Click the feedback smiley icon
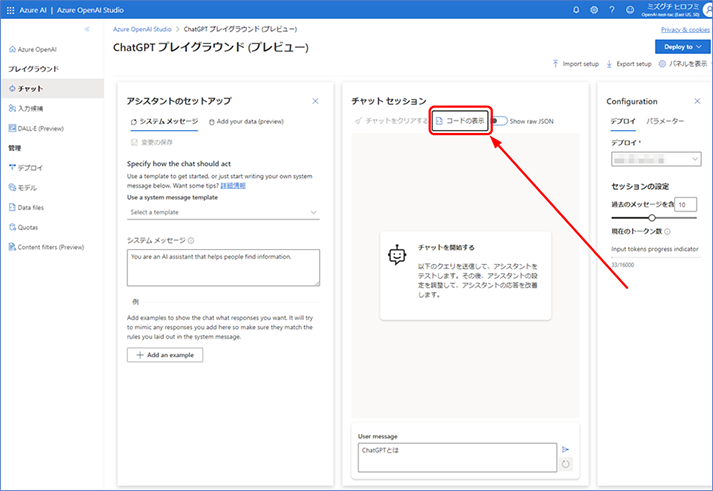Image resolution: width=713 pixels, height=491 pixels. [630, 10]
